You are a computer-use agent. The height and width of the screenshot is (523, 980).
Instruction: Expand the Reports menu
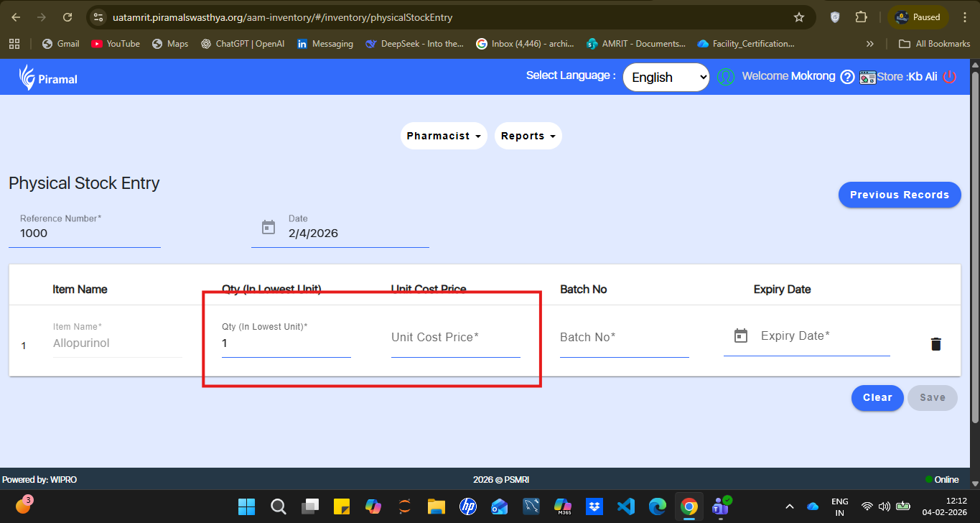point(528,136)
